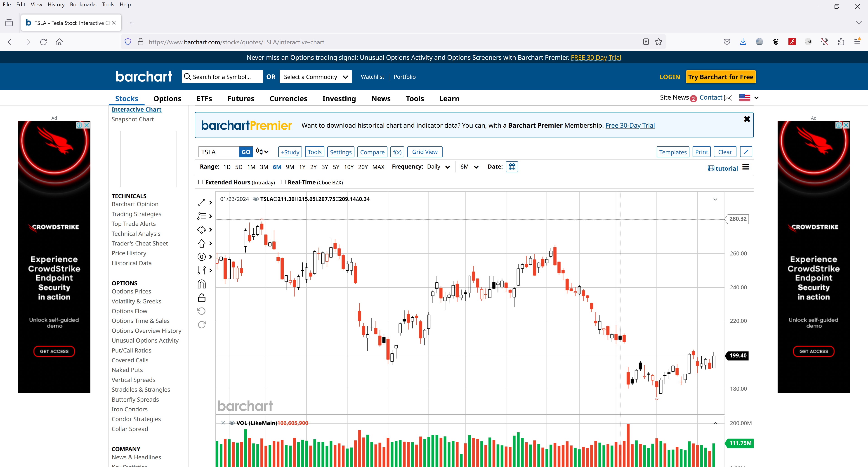Open the Bookmarks browser menu
Screen dimensions: 868x467
83,4
